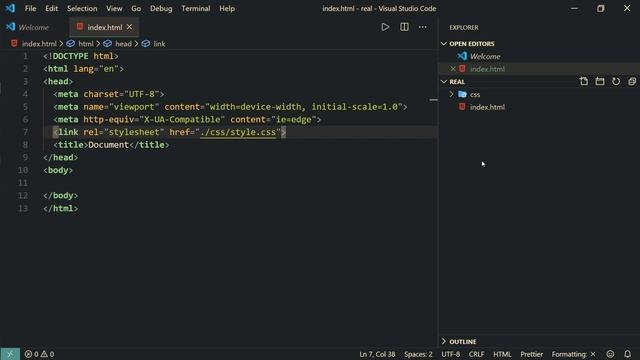This screenshot has width=640, height=360.
Task: Click Ln 7, Col 38 in status bar
Action: click(x=377, y=354)
